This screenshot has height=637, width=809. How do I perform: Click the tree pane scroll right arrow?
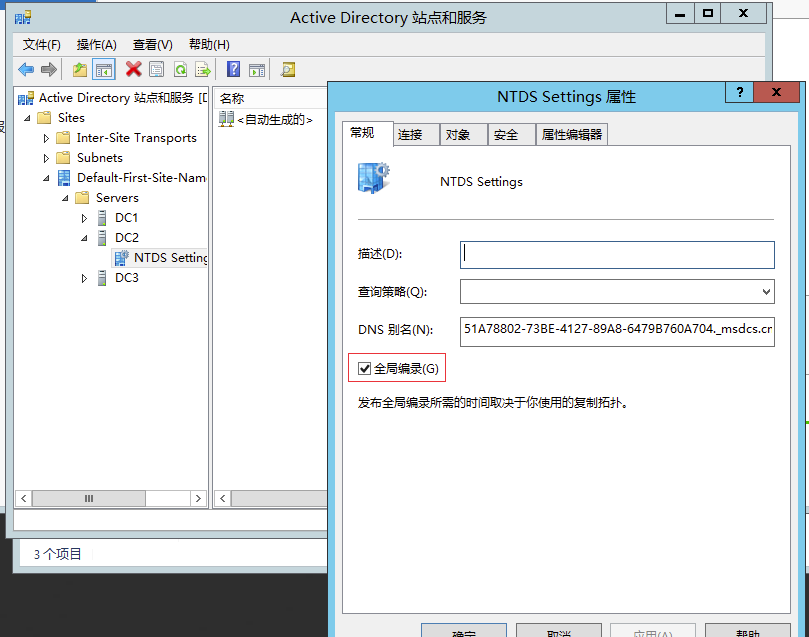click(x=199, y=499)
